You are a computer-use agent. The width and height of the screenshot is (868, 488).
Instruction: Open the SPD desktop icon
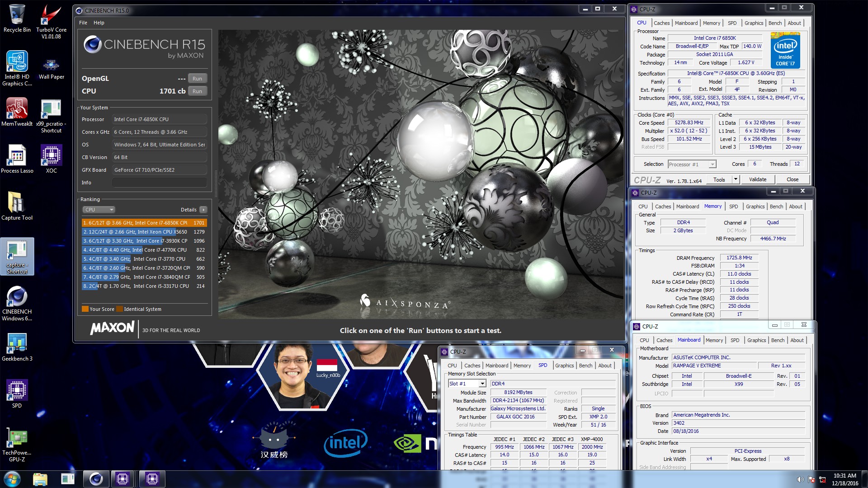tap(17, 394)
